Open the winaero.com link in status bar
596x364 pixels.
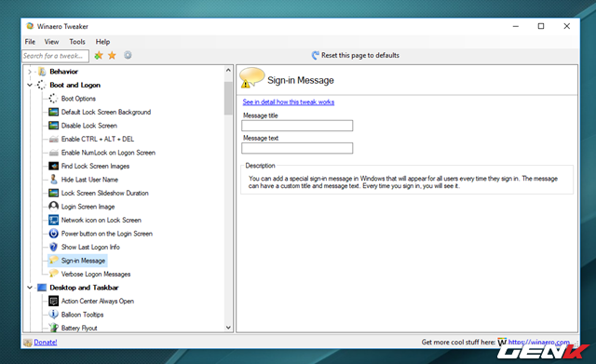click(x=538, y=342)
